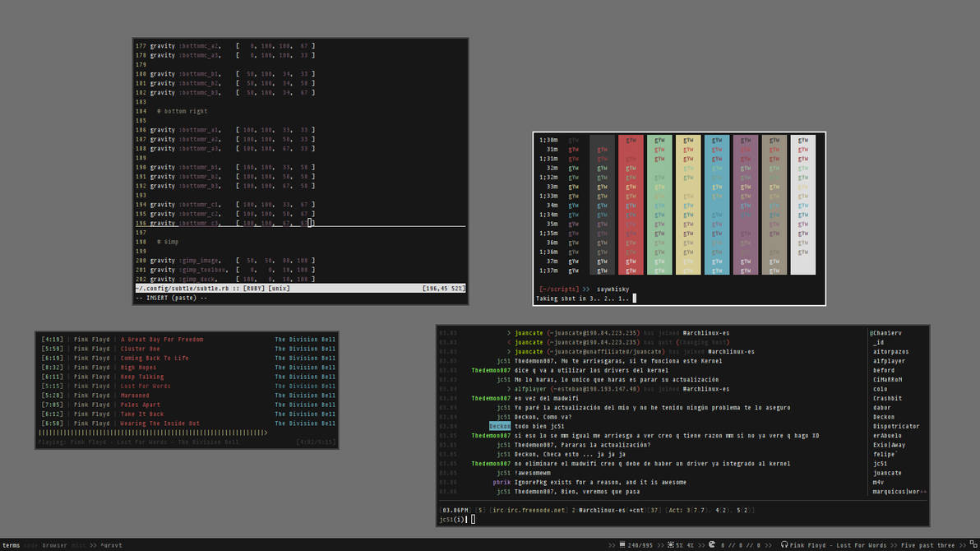
Task: Click the CPU usage icon in the panel
Action: point(671,544)
